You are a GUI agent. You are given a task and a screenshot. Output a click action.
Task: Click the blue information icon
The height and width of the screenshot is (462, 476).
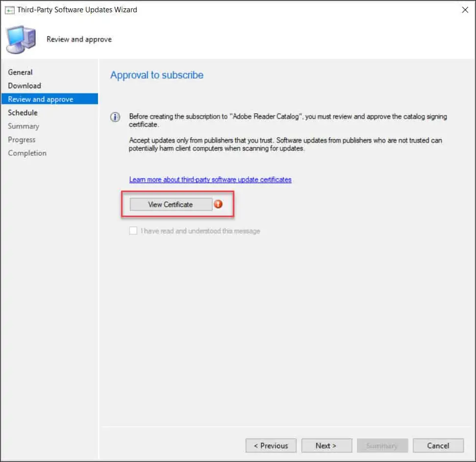(x=115, y=117)
